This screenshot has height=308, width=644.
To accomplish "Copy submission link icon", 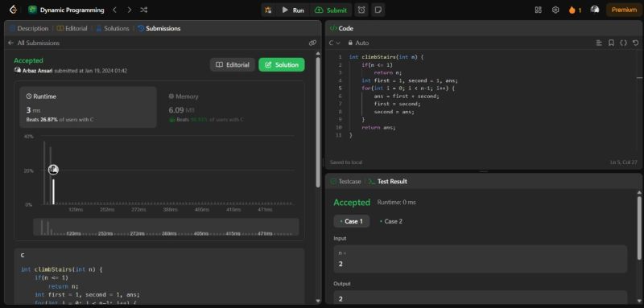I will [312, 43].
